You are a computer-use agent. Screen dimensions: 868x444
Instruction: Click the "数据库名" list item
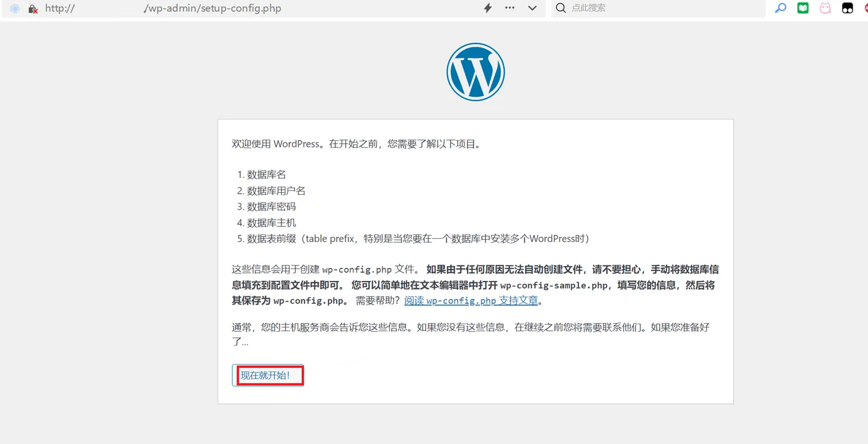[267, 175]
